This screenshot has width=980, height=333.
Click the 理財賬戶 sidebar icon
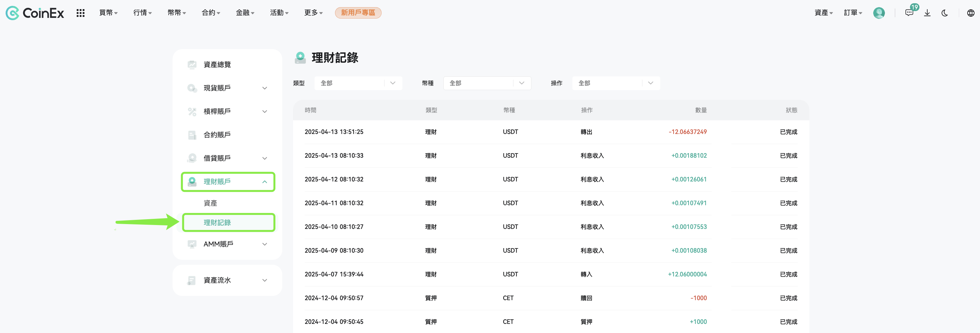point(192,182)
